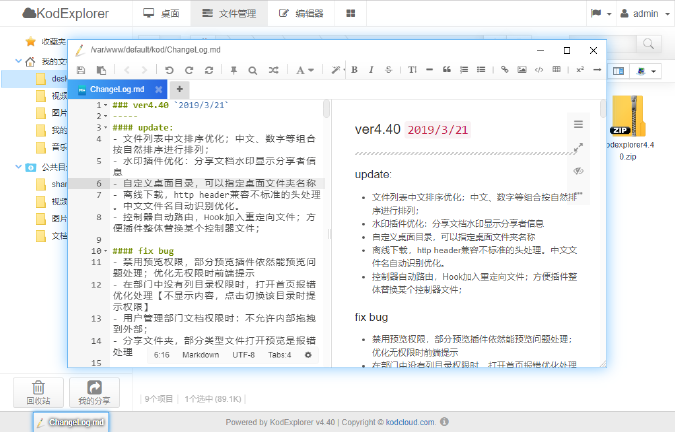The image size is (676, 432).
Task: Click the search magnifier in editor toolbar
Action: [254, 70]
